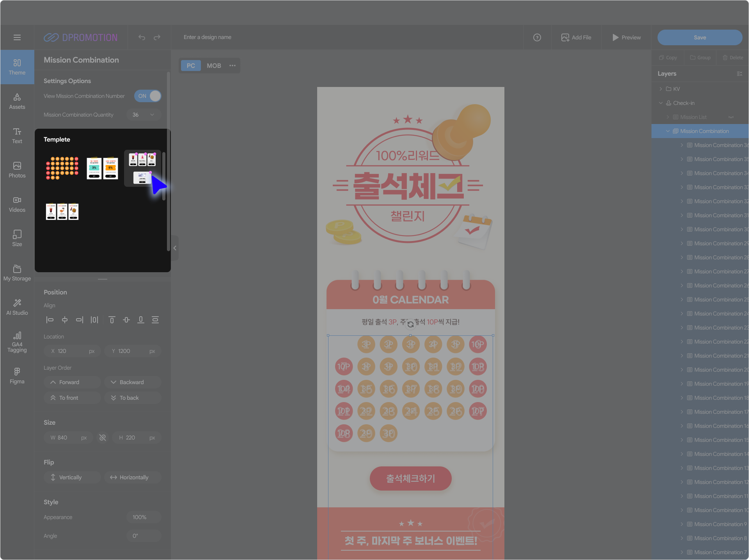Align the selection to the right edge
This screenshot has height=560, width=749.
pos(80,320)
